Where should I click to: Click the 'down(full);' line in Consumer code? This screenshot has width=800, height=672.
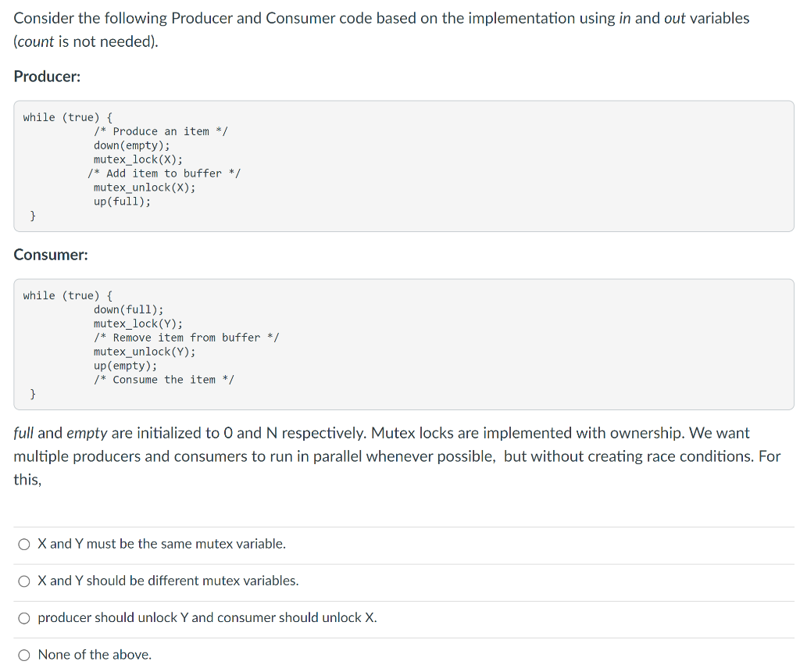[x=128, y=309]
